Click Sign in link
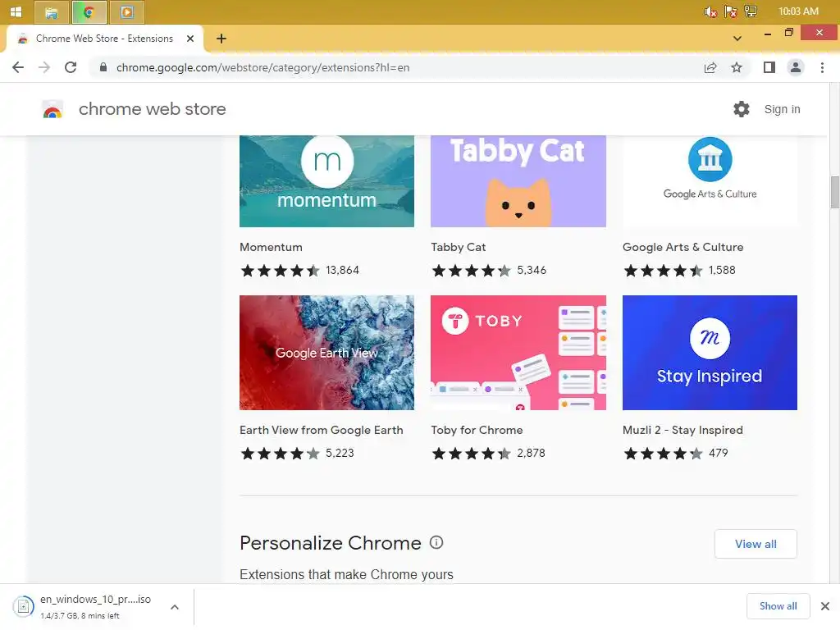This screenshot has width=840, height=630. pos(782,109)
